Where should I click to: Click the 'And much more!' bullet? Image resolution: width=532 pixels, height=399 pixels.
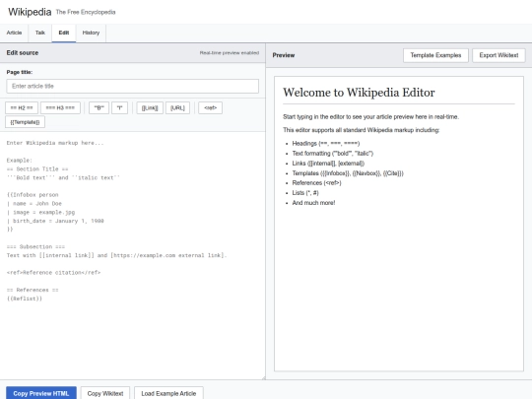tap(313, 203)
